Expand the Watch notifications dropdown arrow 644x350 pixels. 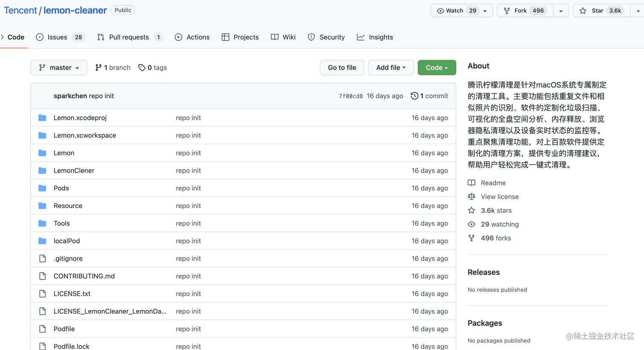point(485,11)
